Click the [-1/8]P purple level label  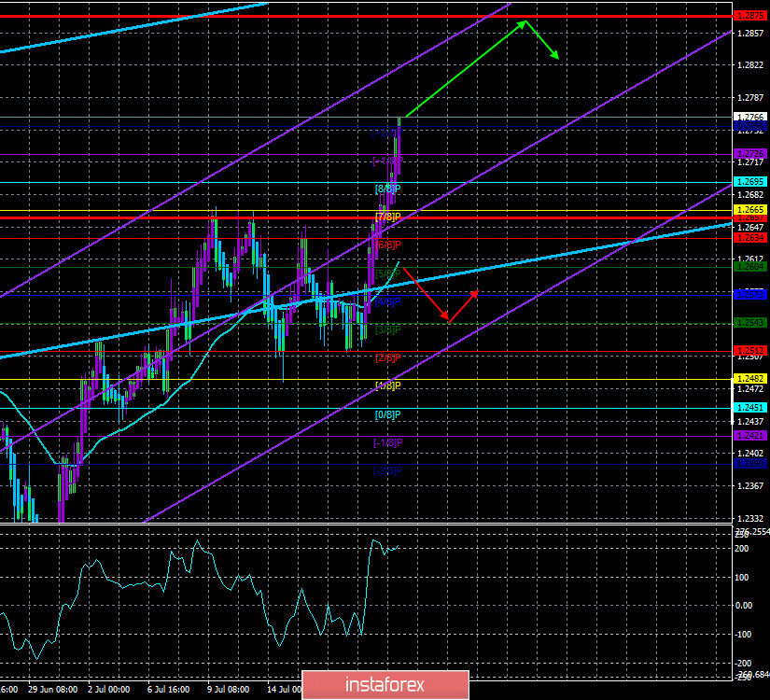(x=387, y=441)
